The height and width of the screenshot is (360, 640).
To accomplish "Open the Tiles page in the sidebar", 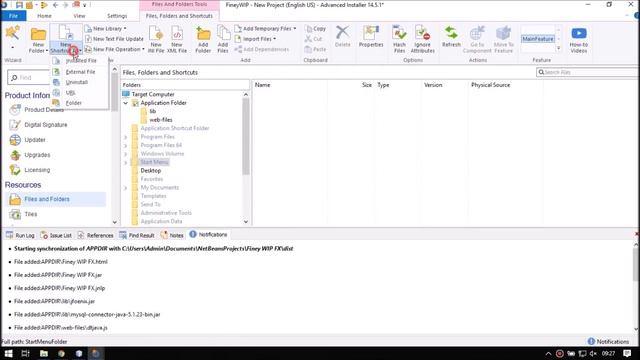I will [x=23, y=214].
